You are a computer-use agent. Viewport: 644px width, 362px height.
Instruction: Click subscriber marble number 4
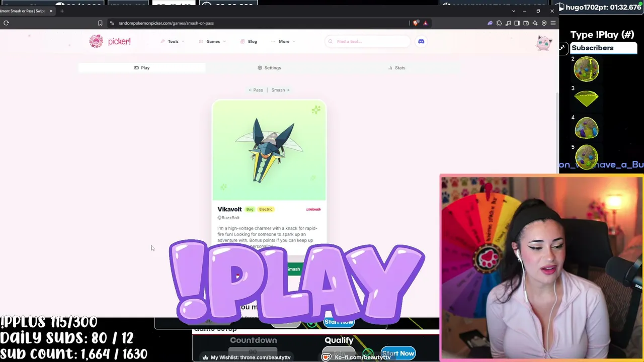587,128
